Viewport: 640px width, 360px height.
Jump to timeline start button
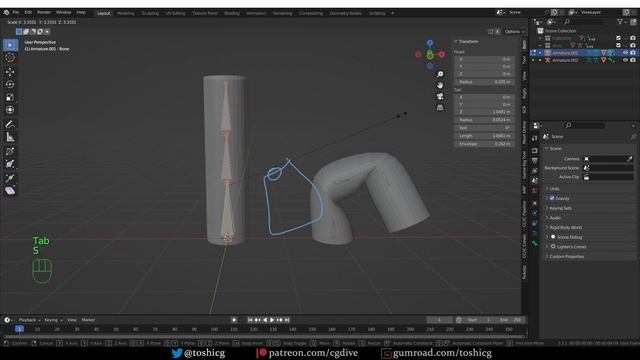[x=250, y=320]
